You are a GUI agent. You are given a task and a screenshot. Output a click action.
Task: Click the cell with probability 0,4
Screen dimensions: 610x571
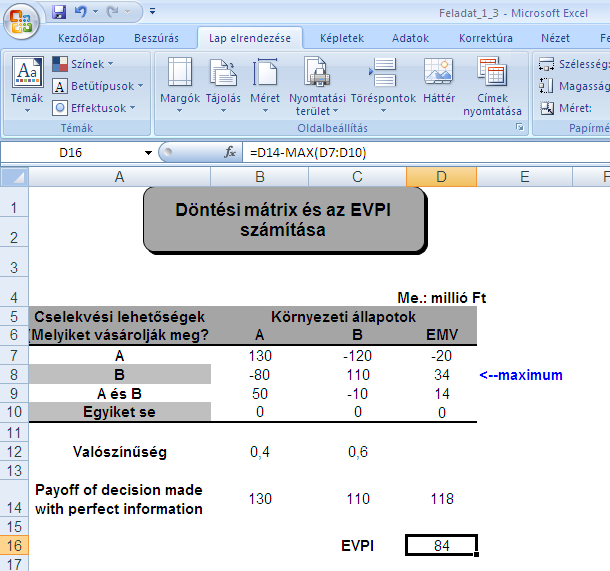[x=259, y=452]
